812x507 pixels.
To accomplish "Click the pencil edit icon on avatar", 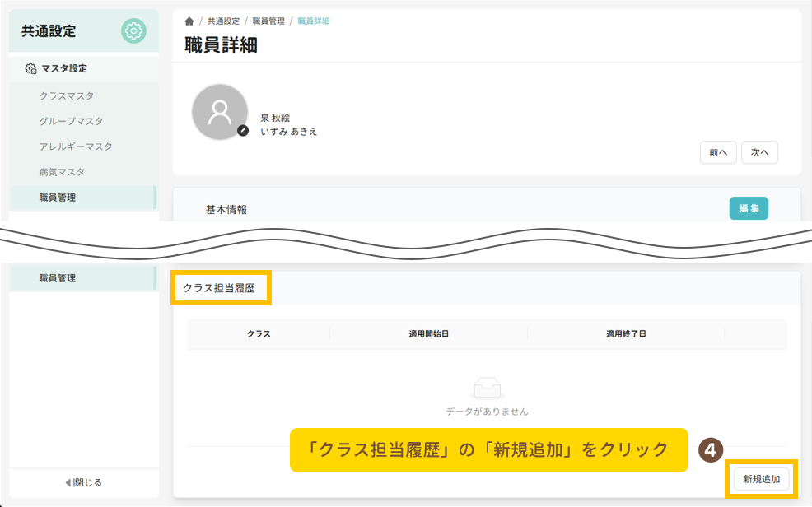I will pyautogui.click(x=243, y=131).
